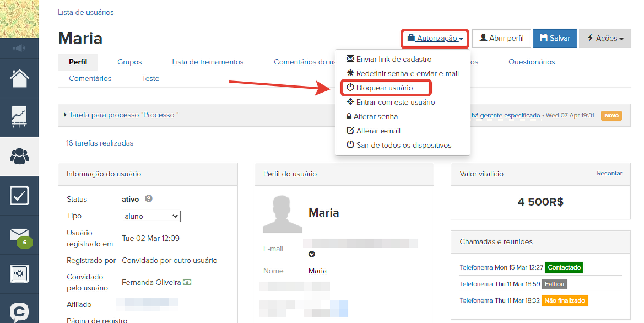Open the 16 tarefas realizadas link

coord(100,143)
